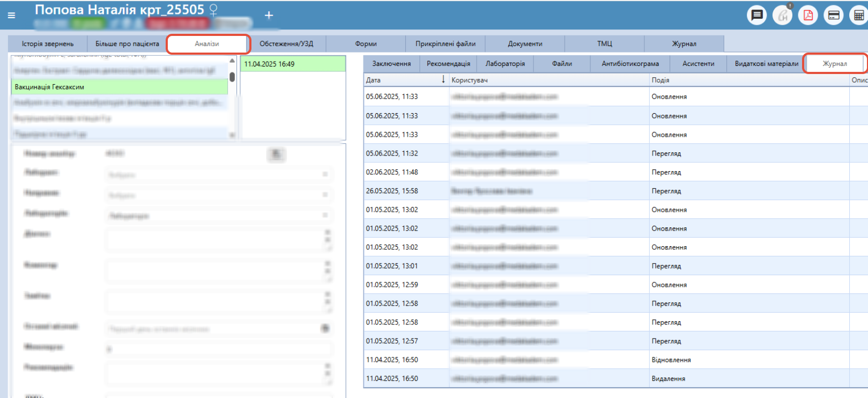Select the Заключення sub-tab
Image resolution: width=868 pixels, height=398 pixels.
coord(391,63)
